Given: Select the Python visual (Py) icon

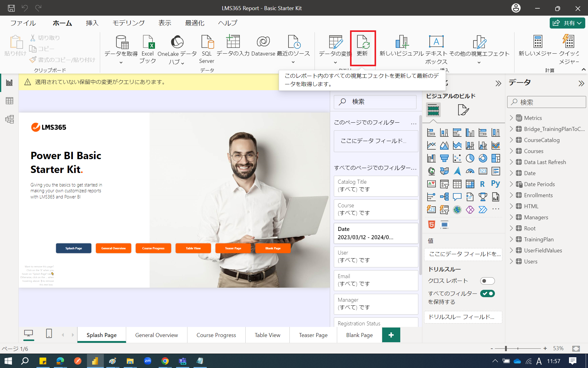Looking at the screenshot, I should tap(496, 184).
